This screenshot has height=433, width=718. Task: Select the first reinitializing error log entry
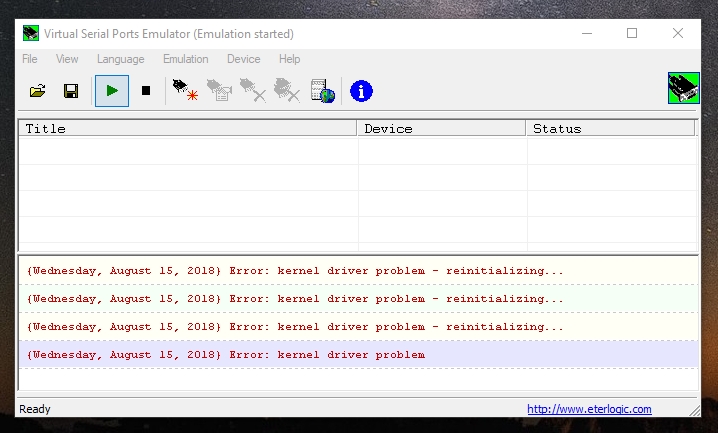[x=359, y=271]
